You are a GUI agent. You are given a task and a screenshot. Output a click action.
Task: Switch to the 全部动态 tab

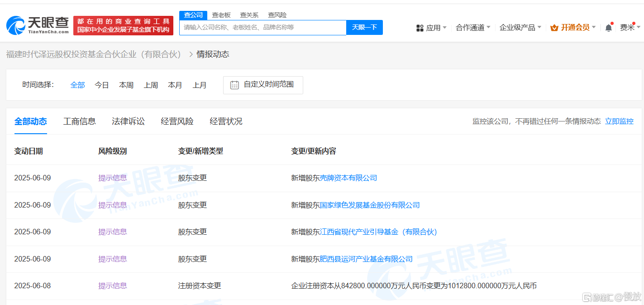click(x=31, y=121)
